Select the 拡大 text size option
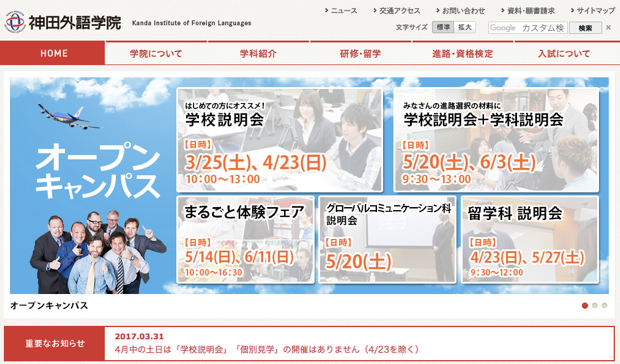 [465, 27]
